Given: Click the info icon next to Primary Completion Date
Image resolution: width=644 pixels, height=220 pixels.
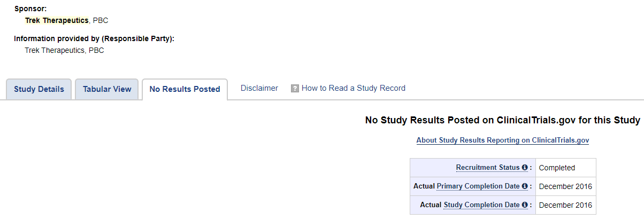Looking at the screenshot, I should pos(525,186).
